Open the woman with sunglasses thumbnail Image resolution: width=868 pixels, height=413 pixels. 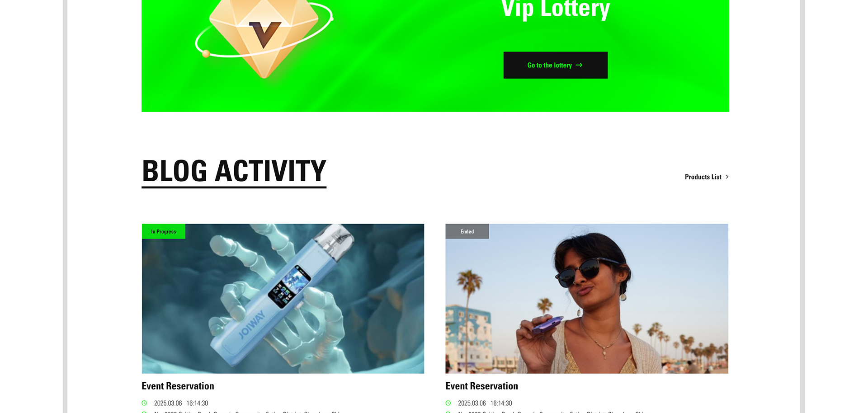click(587, 299)
